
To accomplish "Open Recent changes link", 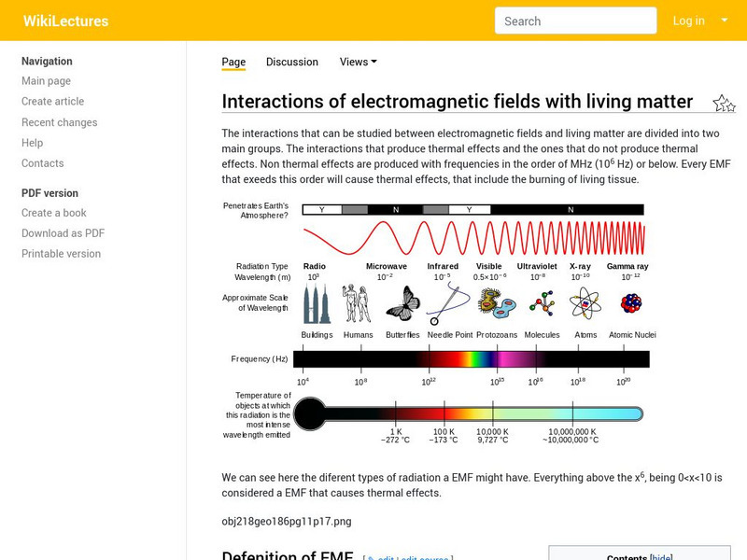I will tap(60, 122).
